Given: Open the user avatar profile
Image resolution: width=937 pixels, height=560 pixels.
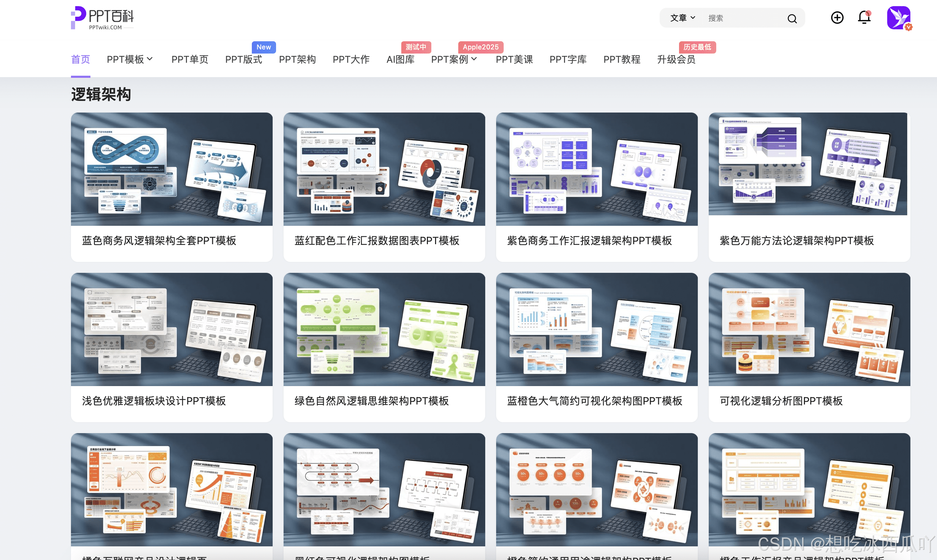Looking at the screenshot, I should [x=898, y=18].
